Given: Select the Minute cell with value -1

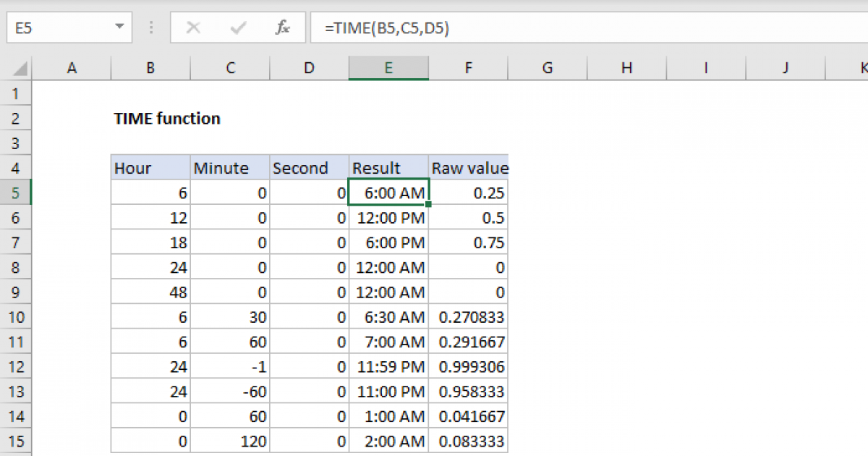Looking at the screenshot, I should pyautogui.click(x=230, y=366).
